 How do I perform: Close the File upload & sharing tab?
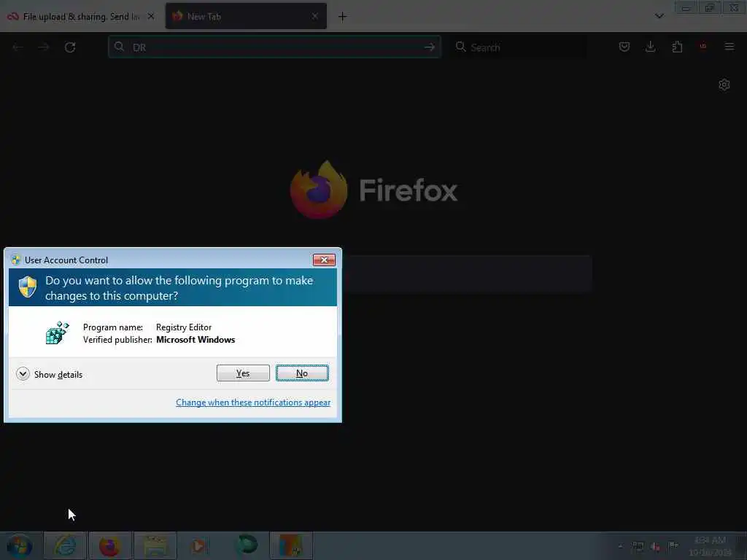pyautogui.click(x=151, y=16)
